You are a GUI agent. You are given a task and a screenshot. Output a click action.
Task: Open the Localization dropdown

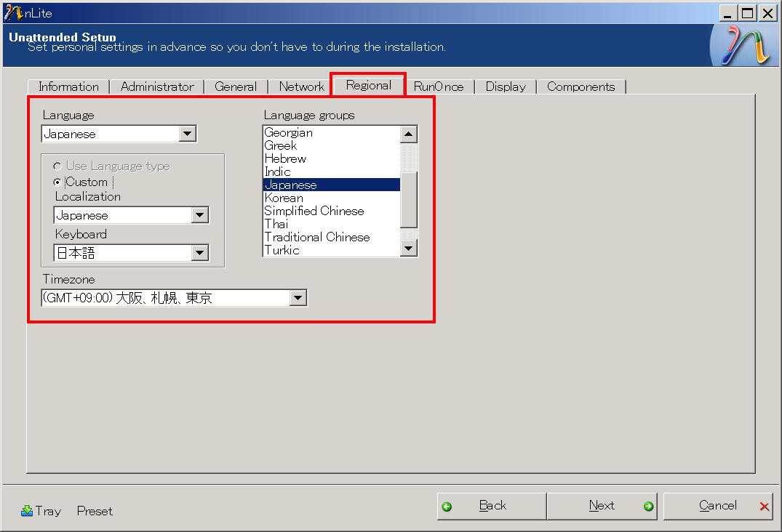201,215
